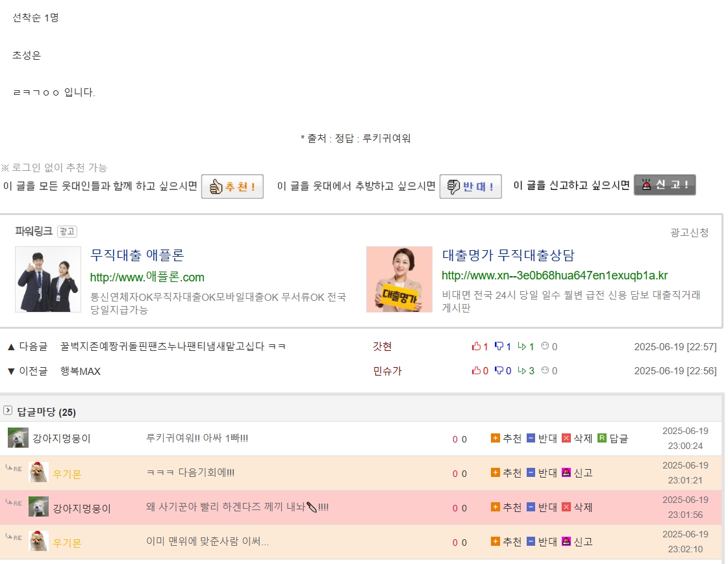Click the reply text ㅋㅋㅋ 다음기회에!!!
The image size is (728, 564).
(x=190, y=472)
